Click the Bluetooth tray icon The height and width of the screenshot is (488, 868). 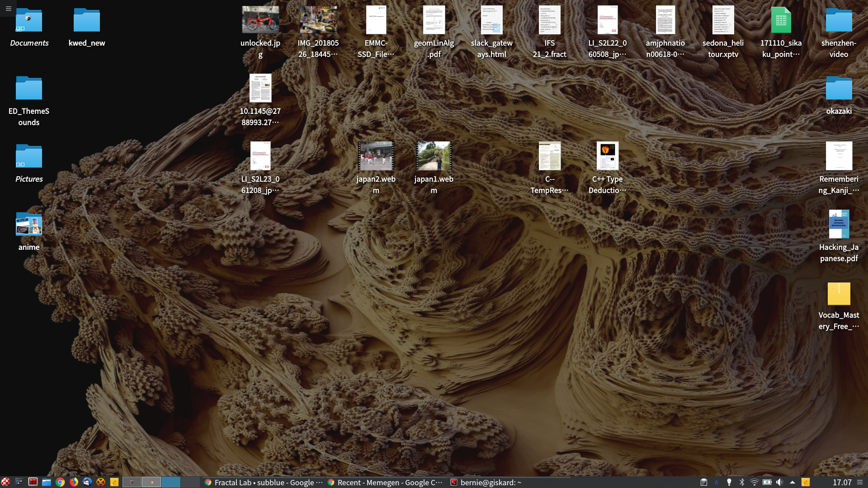click(x=742, y=482)
